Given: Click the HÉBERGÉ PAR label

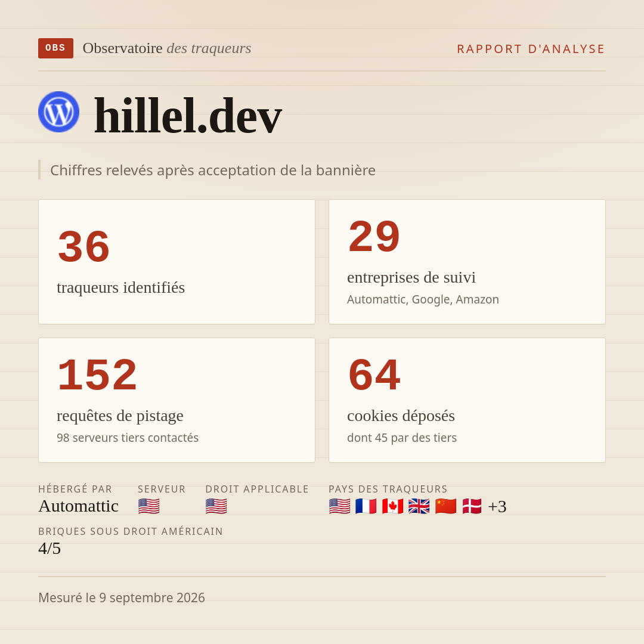Looking at the screenshot, I should click(x=75, y=489).
